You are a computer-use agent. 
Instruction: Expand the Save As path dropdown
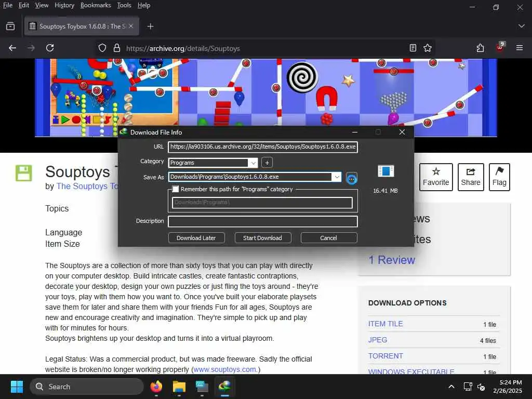(337, 177)
